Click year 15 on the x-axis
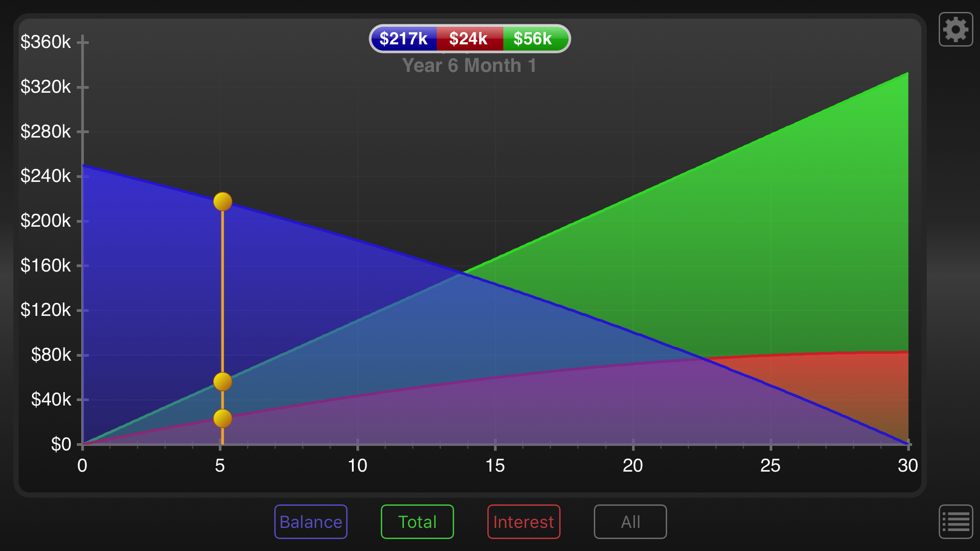Screen dimensions: 980x551 coord(495,466)
